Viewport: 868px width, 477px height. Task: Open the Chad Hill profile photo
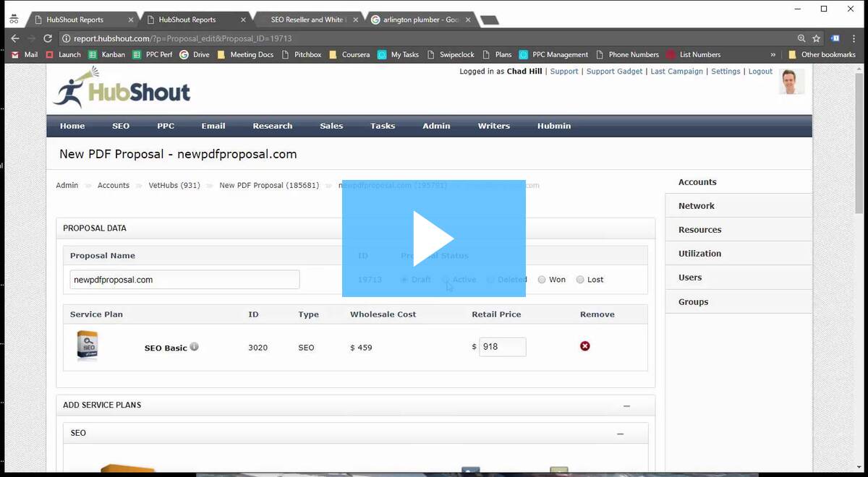click(791, 82)
